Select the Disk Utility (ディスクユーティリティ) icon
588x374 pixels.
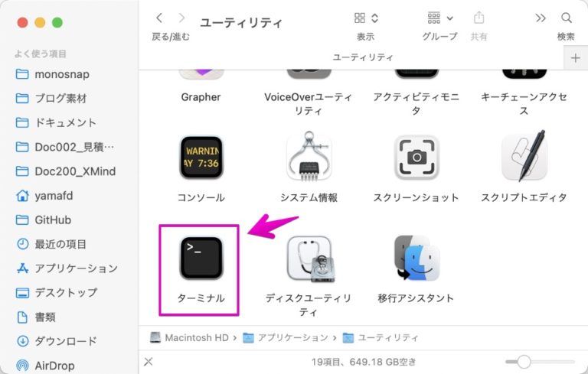click(310, 259)
